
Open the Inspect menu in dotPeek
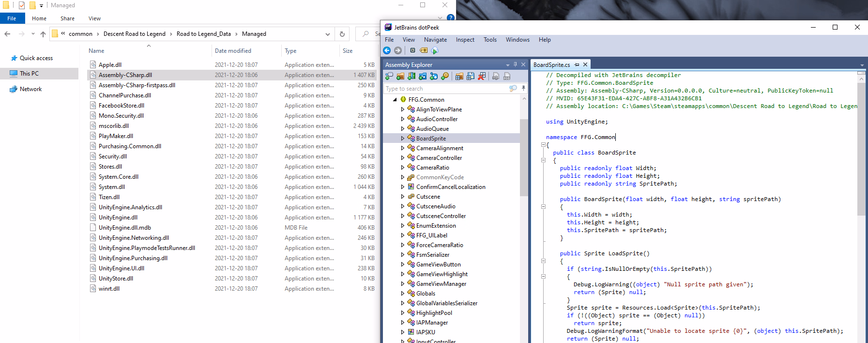pyautogui.click(x=465, y=40)
